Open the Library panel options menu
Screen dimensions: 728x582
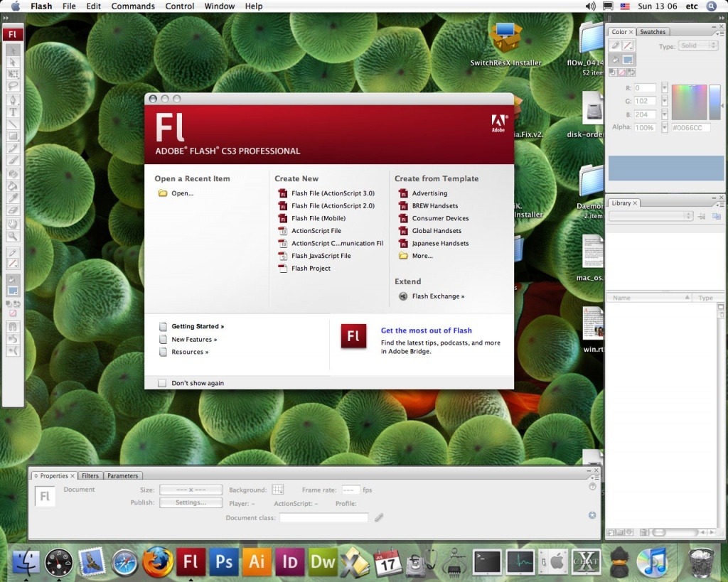721,205
